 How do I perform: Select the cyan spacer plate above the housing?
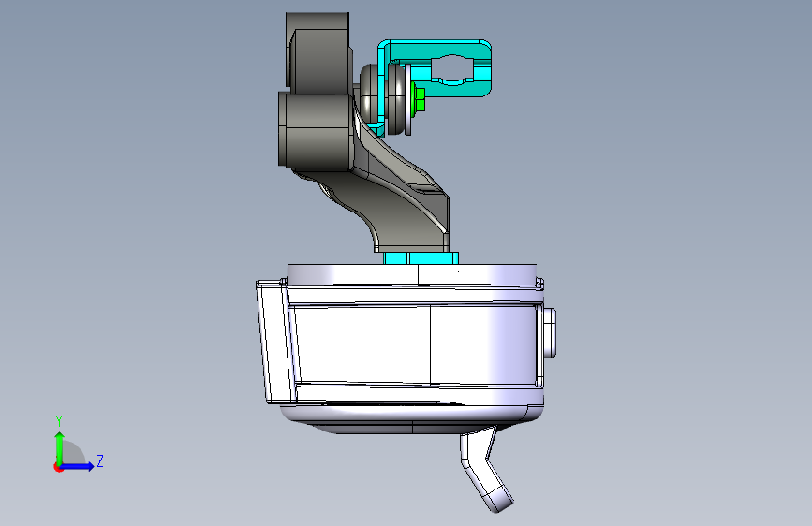tap(421, 257)
